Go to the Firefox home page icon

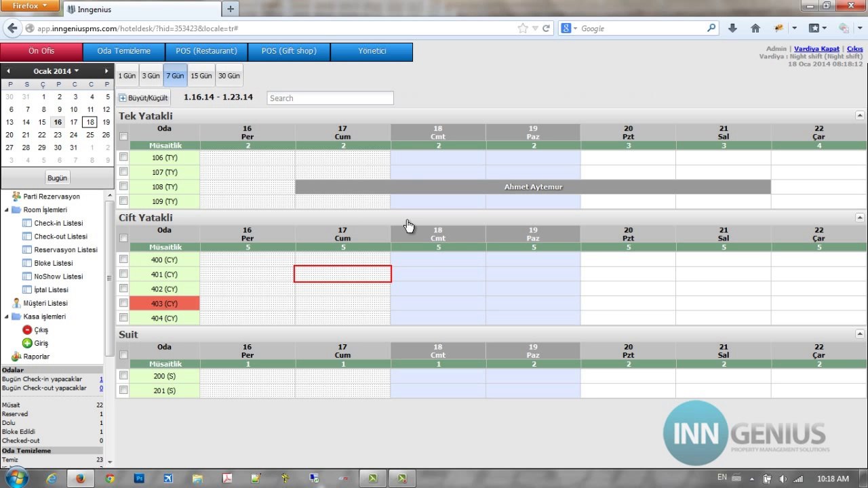755,28
